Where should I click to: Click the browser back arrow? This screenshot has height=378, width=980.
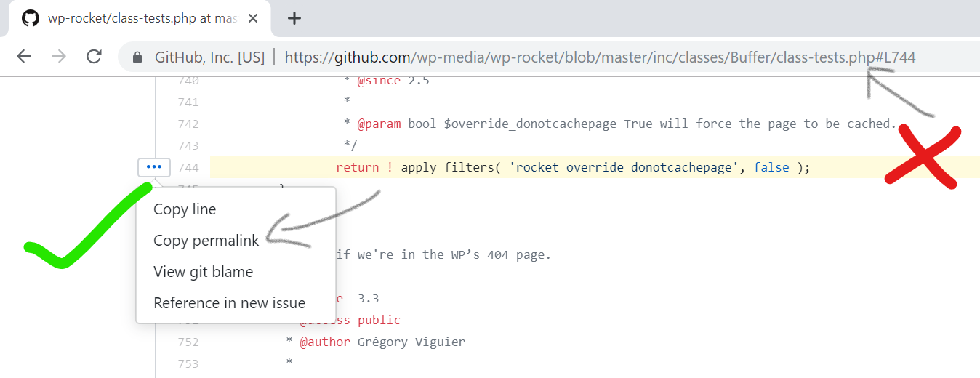coord(24,57)
